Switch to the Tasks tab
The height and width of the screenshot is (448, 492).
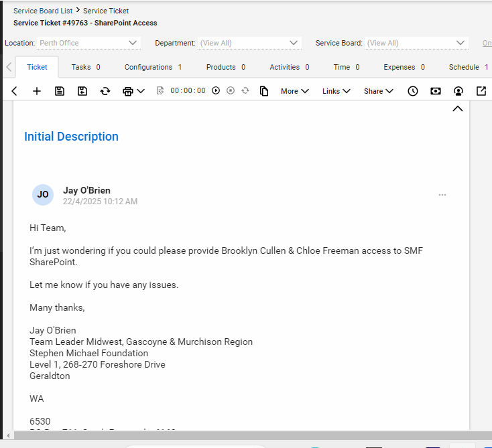coord(86,67)
